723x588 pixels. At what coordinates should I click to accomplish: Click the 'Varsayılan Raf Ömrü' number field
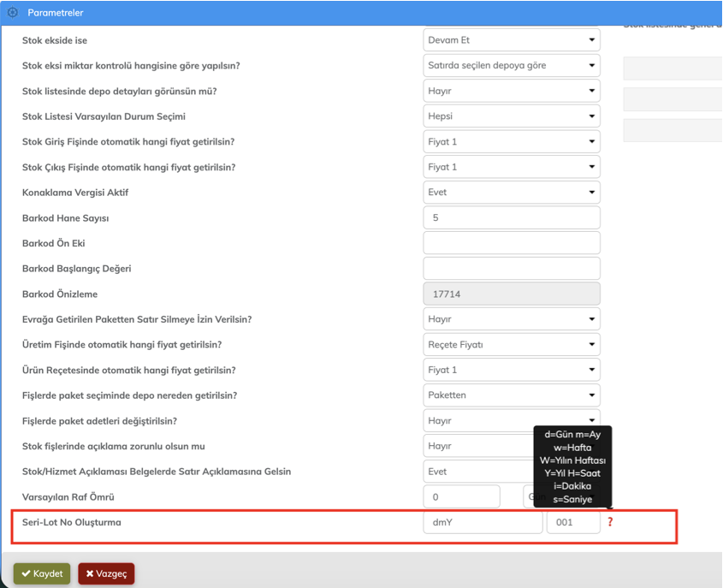(x=461, y=496)
